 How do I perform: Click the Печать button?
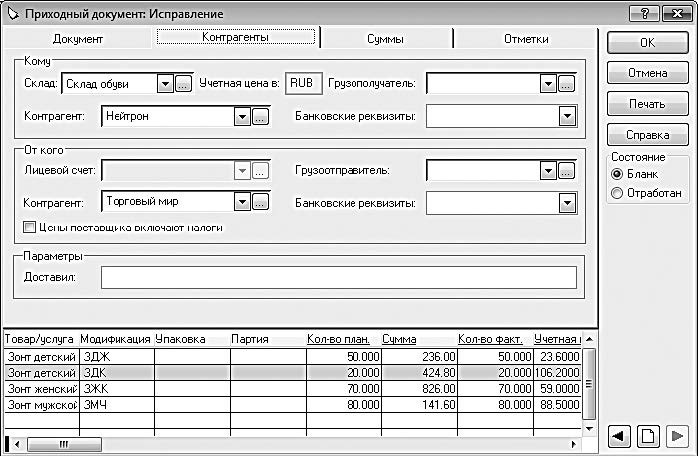647,104
